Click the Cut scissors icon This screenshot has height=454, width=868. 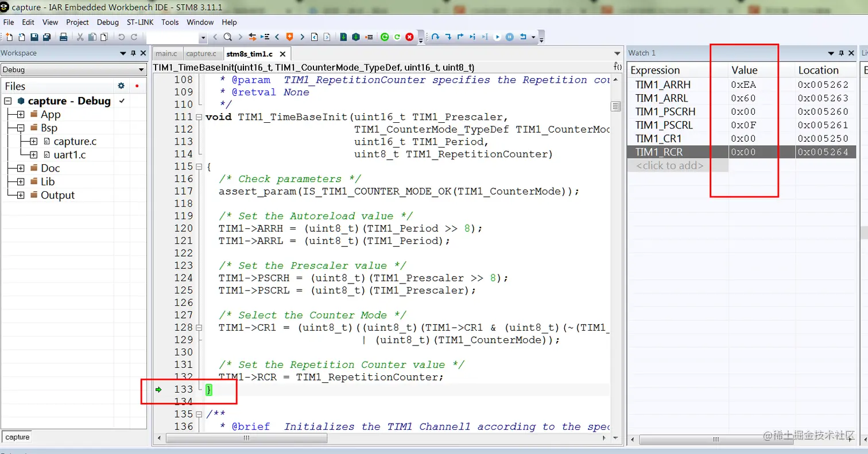click(x=80, y=37)
